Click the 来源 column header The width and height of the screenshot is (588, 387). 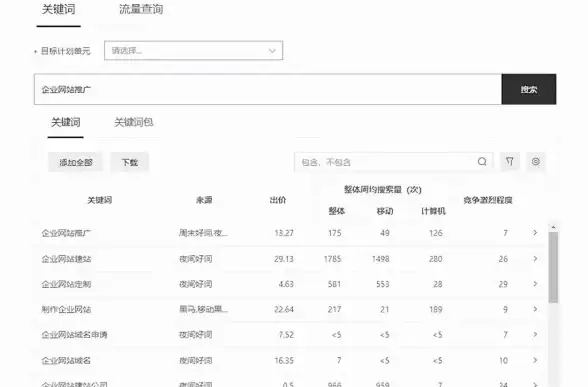point(204,200)
